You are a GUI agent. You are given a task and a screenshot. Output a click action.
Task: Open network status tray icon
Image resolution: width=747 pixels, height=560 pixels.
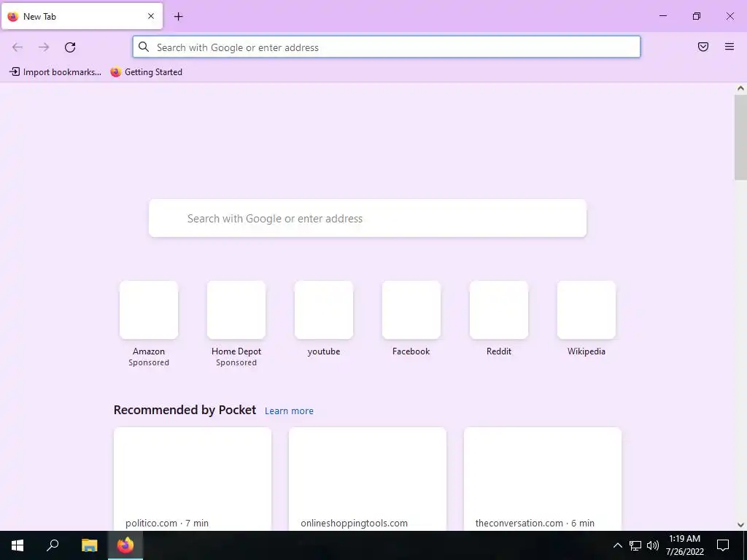635,545
